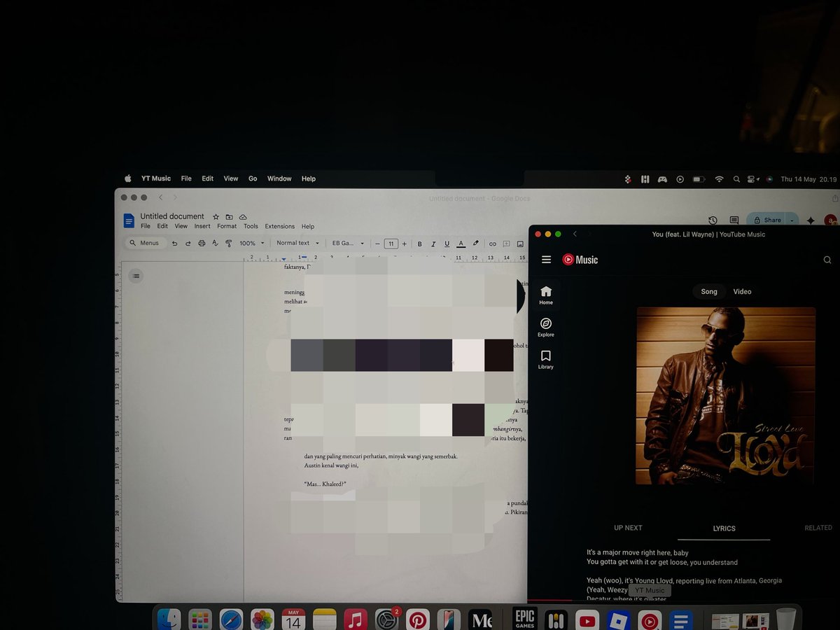Expand the Share button dropdown arrow
The image size is (840, 630).
[792, 220]
